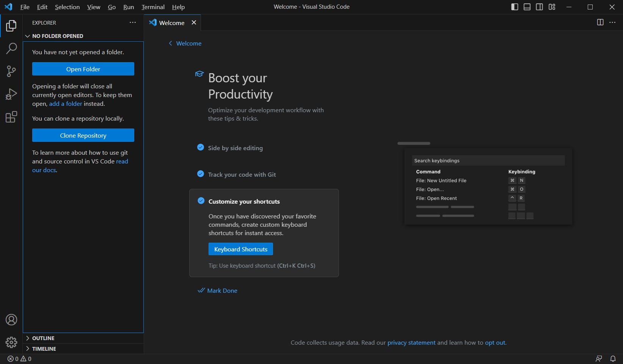Open notifications bell in status bar
623x364 pixels.
613,359
